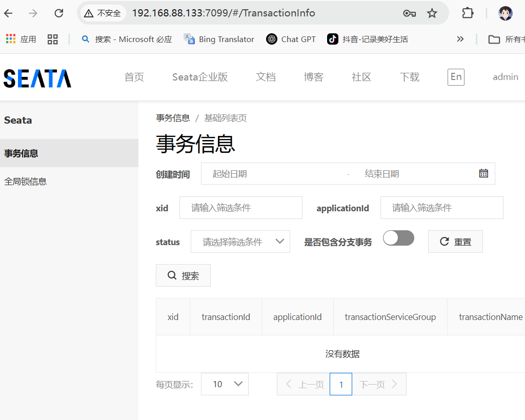Click the xid filter input field
This screenshot has height=420, width=525.
tap(241, 208)
